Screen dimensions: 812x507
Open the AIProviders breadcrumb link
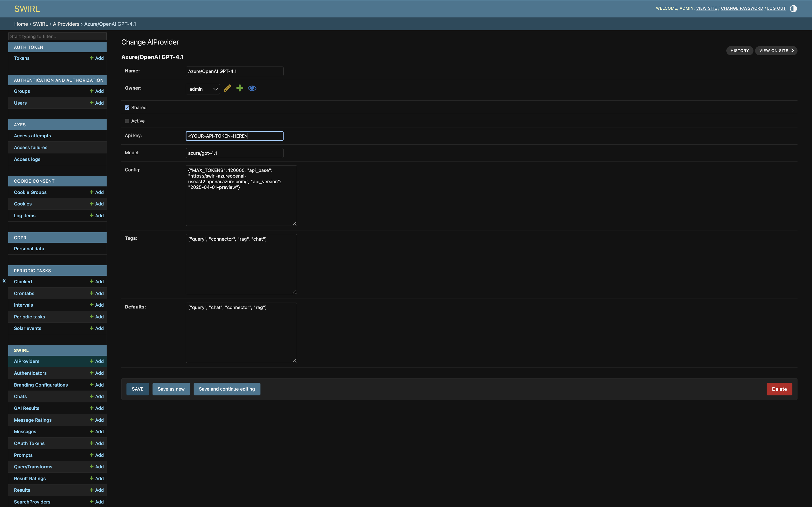[66, 24]
